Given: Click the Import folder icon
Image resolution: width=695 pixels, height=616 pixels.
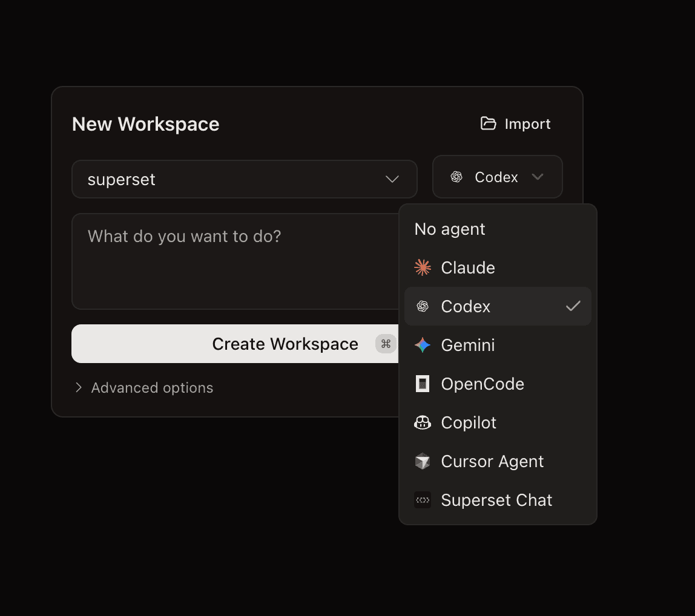Looking at the screenshot, I should coord(488,123).
